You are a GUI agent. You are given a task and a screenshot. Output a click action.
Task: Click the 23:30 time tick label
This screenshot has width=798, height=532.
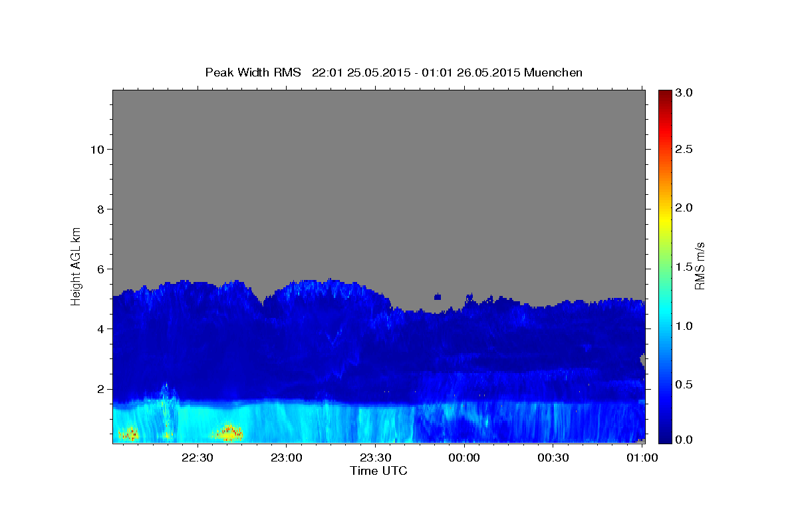coord(375,458)
